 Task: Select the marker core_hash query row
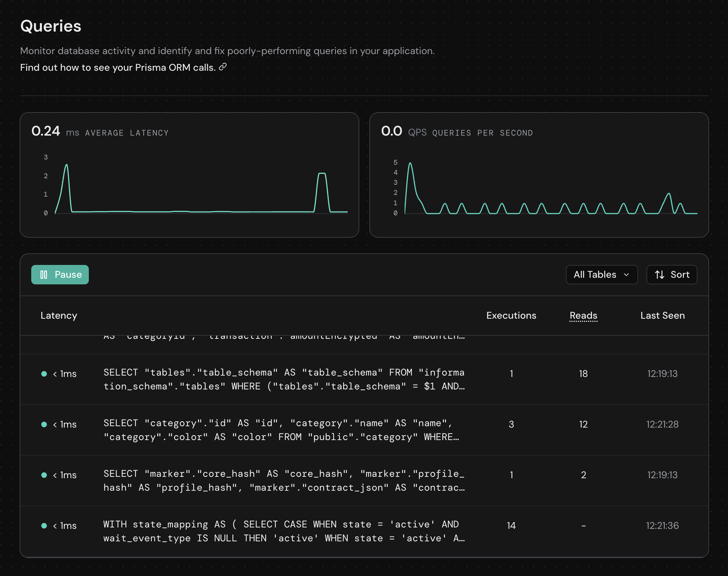coord(364,481)
